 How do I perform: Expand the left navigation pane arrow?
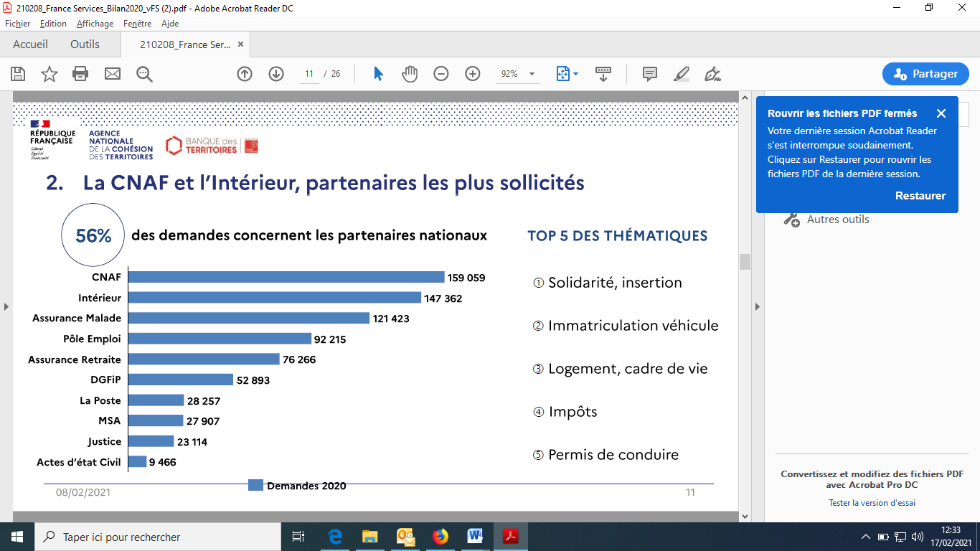6,307
